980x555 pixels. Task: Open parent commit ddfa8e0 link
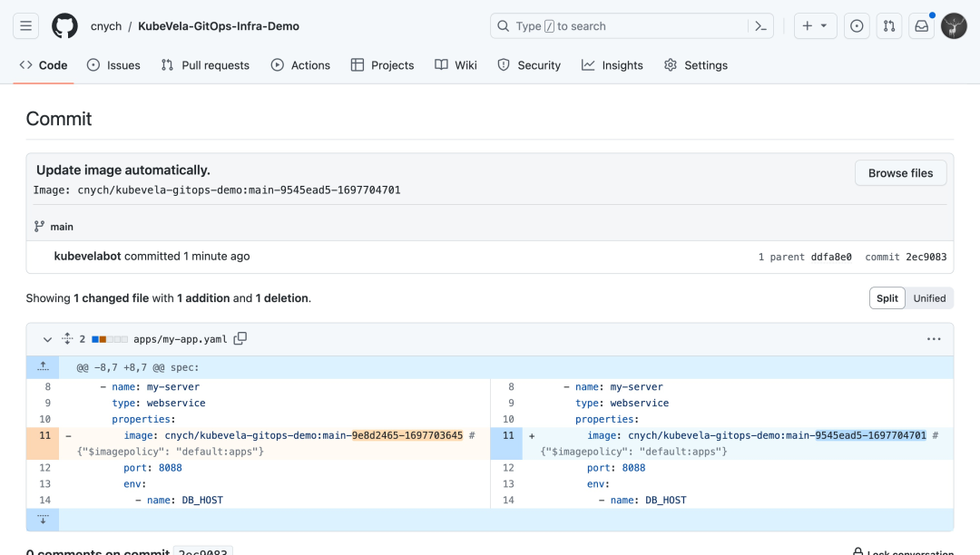830,257
